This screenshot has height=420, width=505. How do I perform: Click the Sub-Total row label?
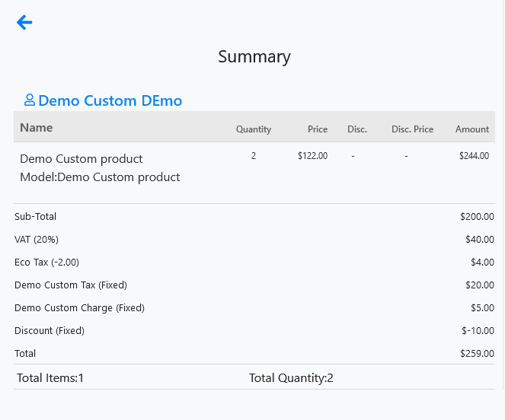(36, 217)
